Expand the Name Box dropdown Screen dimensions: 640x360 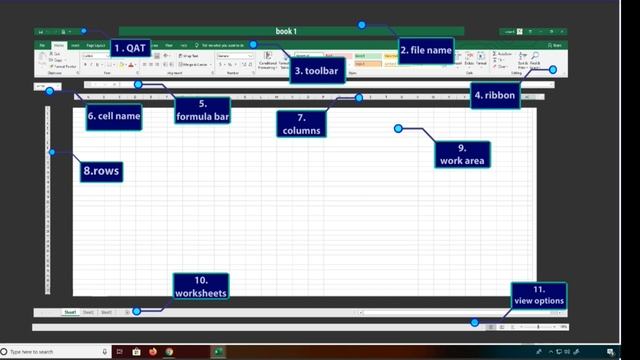[x=58, y=87]
